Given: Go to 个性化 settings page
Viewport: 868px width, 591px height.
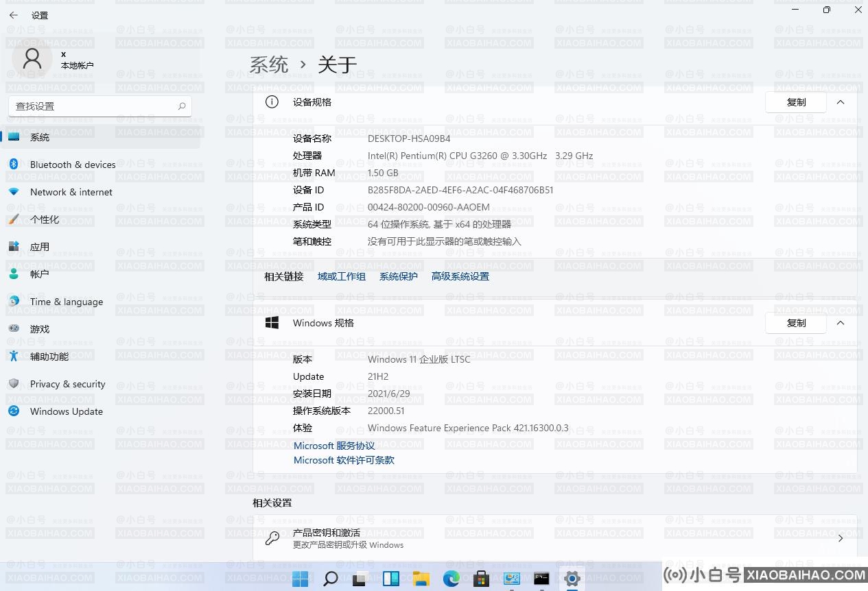Looking at the screenshot, I should click(x=102, y=219).
